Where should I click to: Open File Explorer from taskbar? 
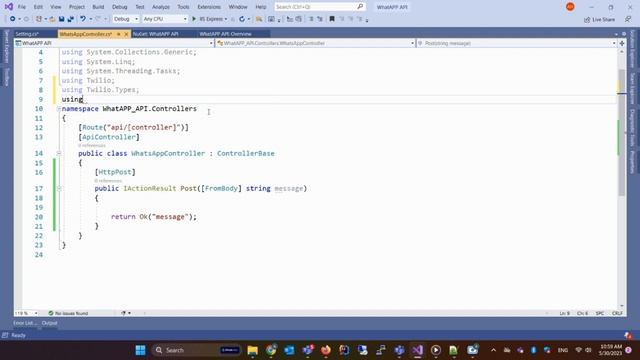point(253,350)
